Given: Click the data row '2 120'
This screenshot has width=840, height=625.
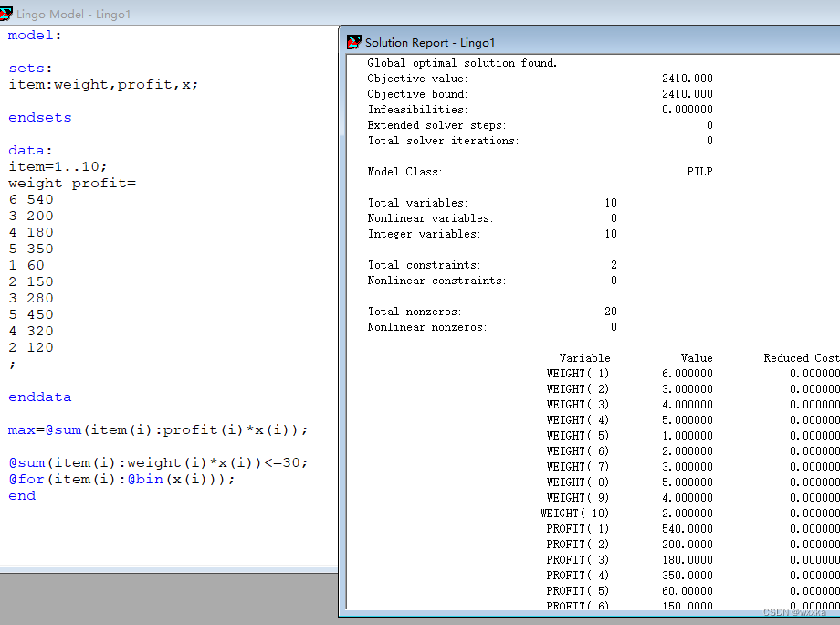Looking at the screenshot, I should pos(31,347).
